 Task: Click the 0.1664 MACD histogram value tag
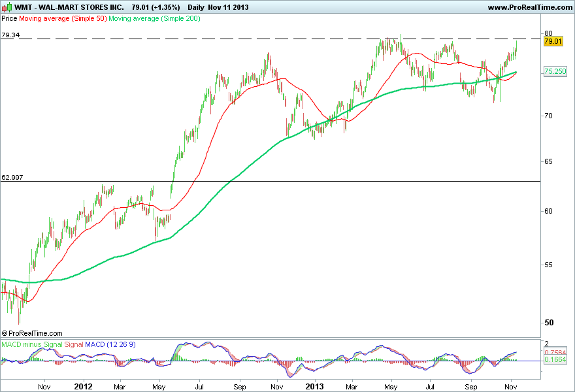pyautogui.click(x=555, y=359)
